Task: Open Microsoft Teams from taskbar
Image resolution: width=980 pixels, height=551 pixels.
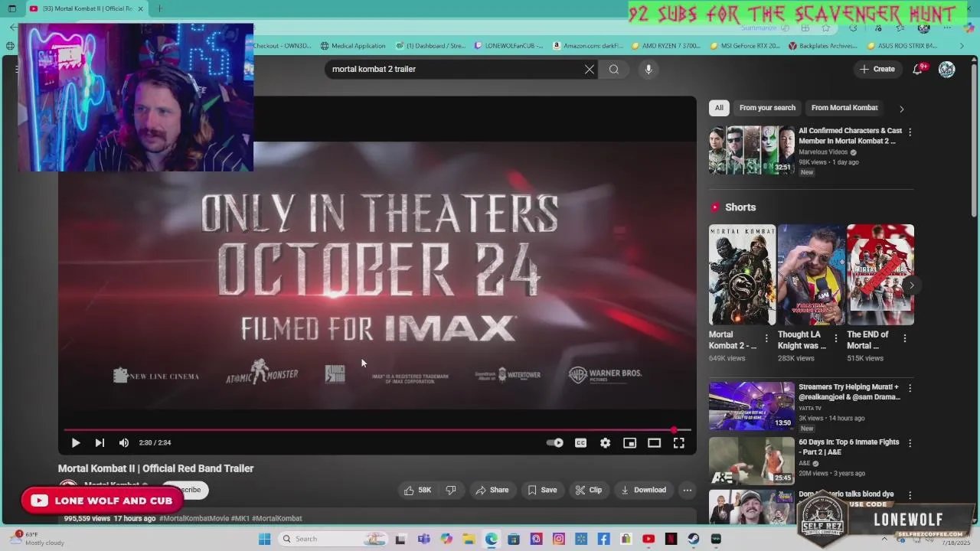Action: 423,539
